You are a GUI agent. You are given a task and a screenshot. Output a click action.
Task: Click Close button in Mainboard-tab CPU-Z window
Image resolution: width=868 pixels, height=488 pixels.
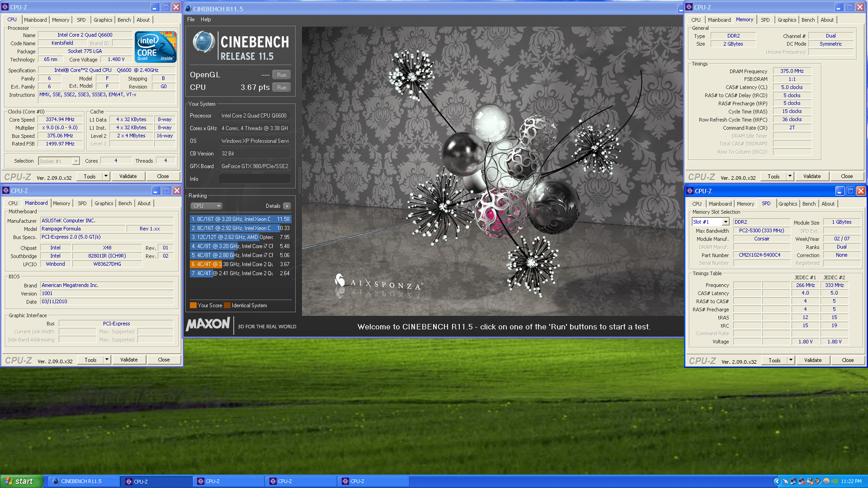[164, 360]
